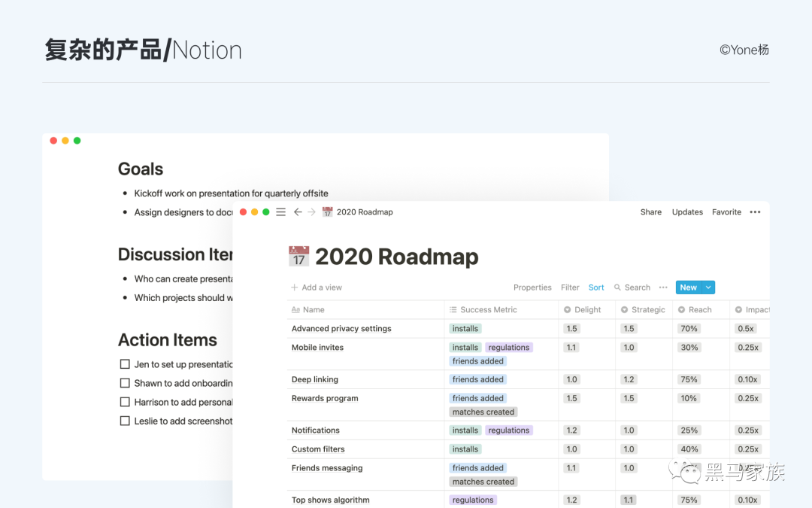Image resolution: width=812 pixels, height=508 pixels.
Task: Click the 1.2 Delight value for Notifications
Action: (x=571, y=430)
